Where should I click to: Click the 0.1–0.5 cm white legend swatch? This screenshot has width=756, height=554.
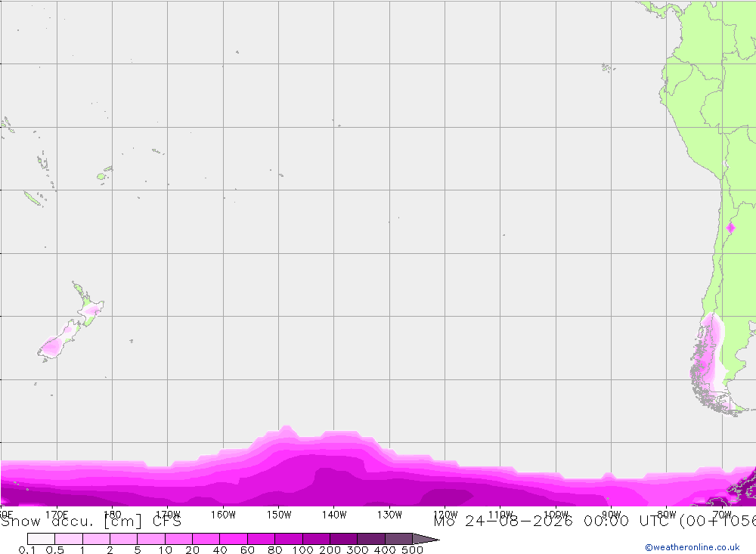coord(42,539)
